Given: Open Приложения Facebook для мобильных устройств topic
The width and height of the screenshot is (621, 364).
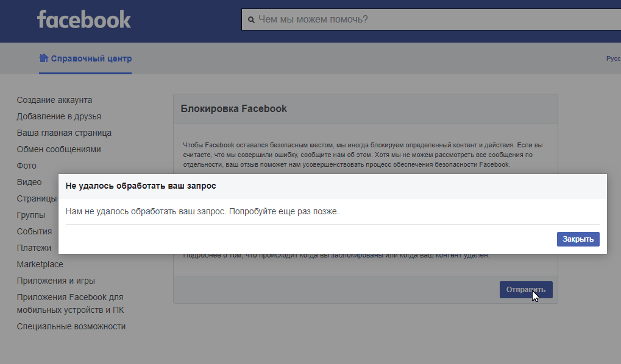Looking at the screenshot, I should (70, 304).
